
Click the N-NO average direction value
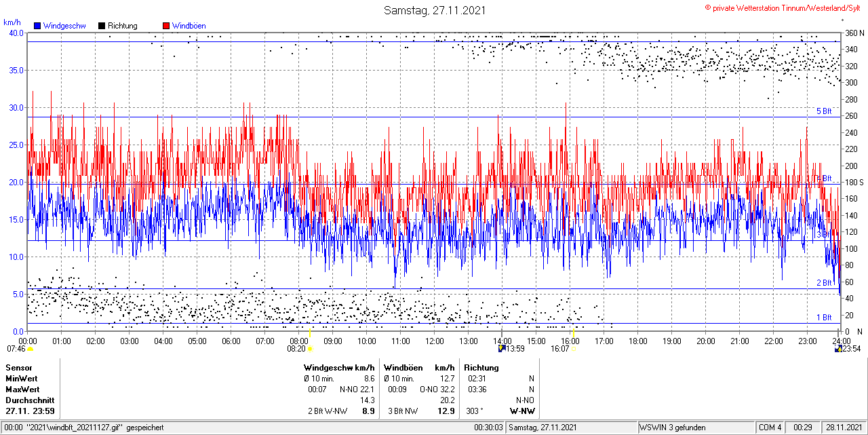525,400
